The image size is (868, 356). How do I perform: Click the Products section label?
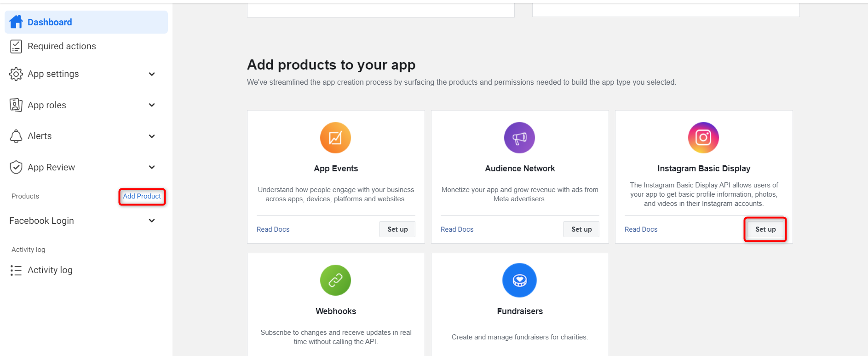[x=25, y=196]
